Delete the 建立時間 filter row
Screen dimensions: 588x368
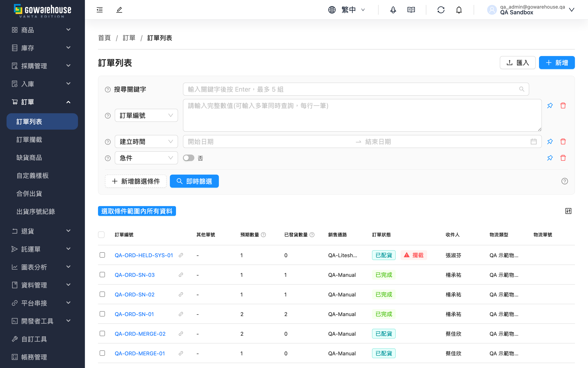coord(563,141)
